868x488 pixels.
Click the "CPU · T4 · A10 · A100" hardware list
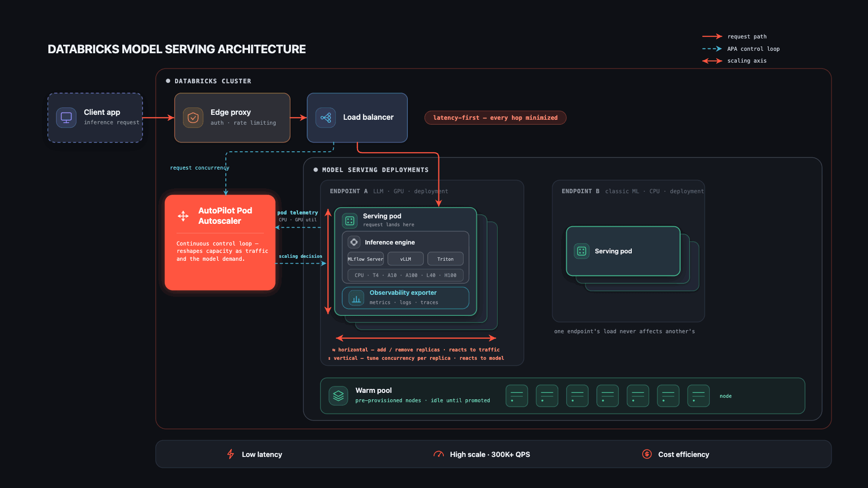click(405, 276)
